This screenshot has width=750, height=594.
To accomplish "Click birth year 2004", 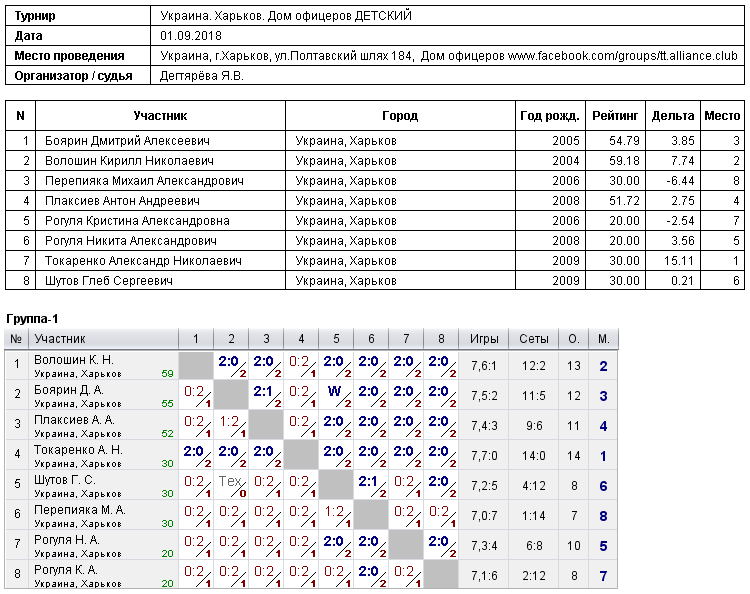I will [566, 161].
